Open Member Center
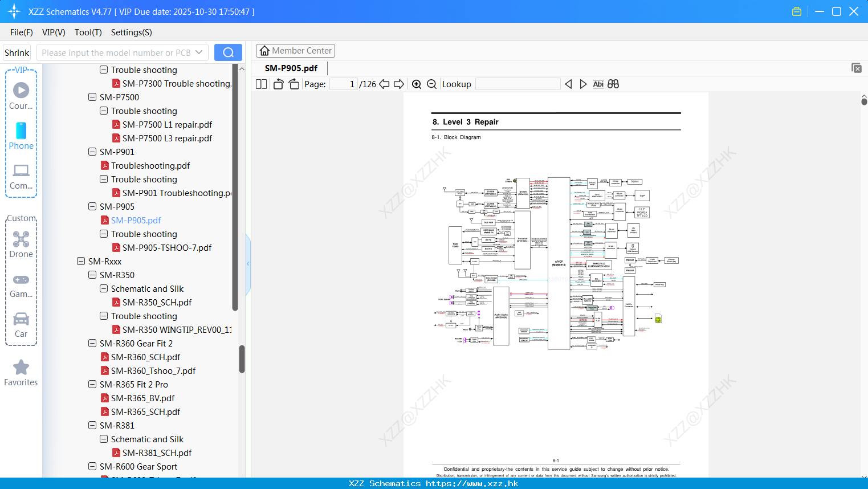This screenshot has width=868, height=489. [x=295, y=51]
